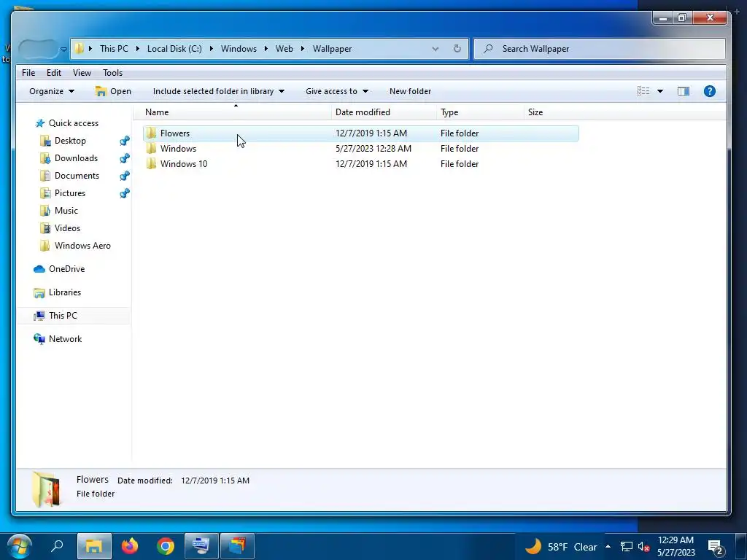Select the Windows 10 folder icon
Image resolution: width=747 pixels, height=560 pixels.
click(151, 163)
